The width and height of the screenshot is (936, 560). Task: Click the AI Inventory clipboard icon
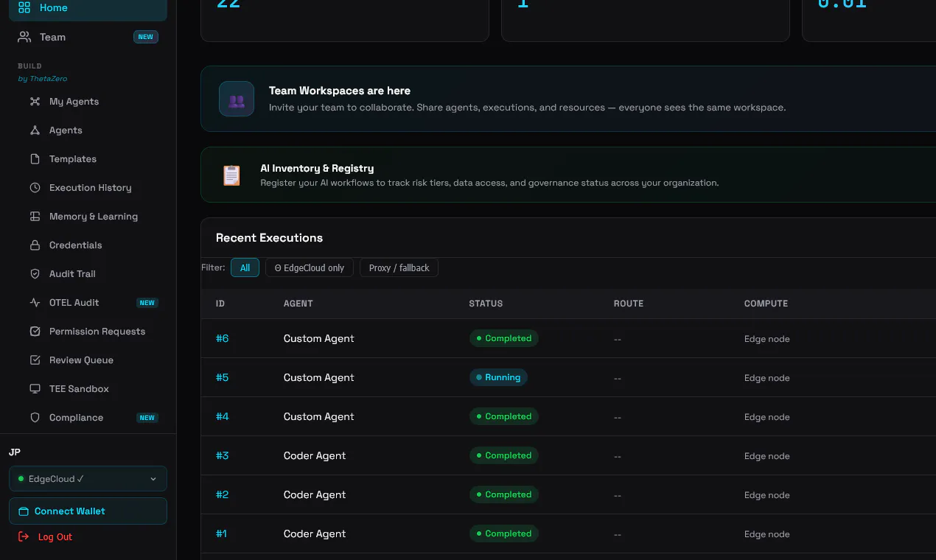[x=231, y=175]
